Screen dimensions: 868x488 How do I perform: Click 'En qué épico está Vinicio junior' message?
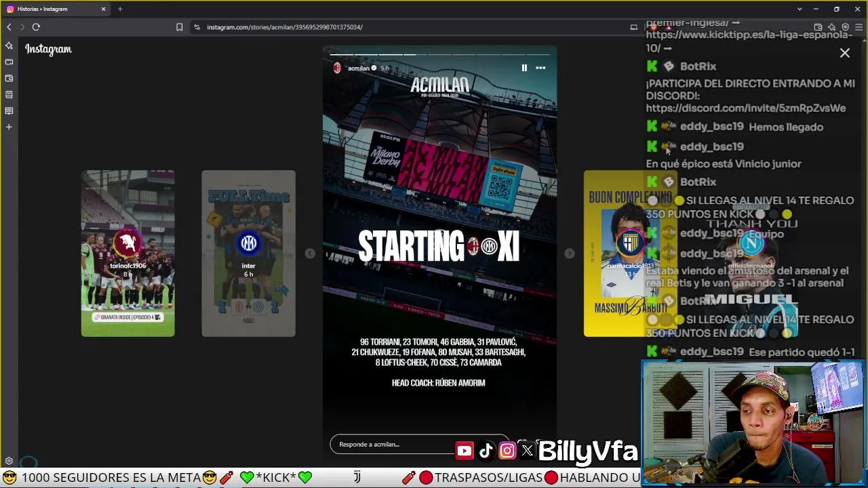[724, 164]
